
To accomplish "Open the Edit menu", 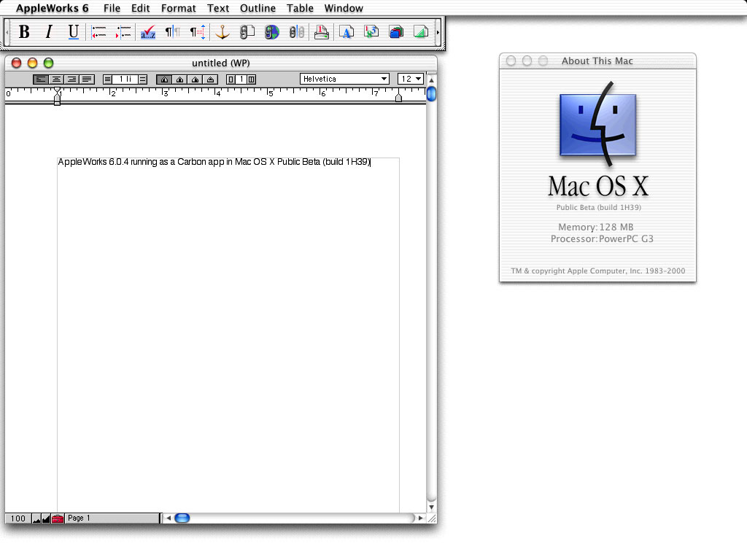I will 141,8.
